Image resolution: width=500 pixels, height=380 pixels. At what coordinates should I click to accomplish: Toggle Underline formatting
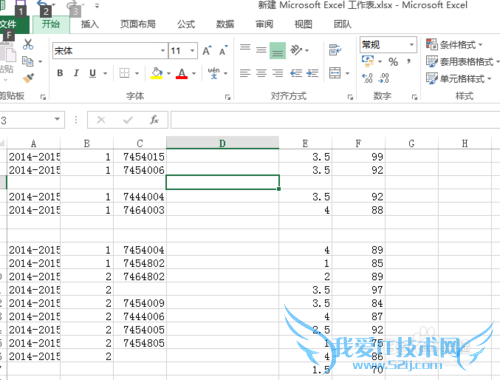[93, 73]
